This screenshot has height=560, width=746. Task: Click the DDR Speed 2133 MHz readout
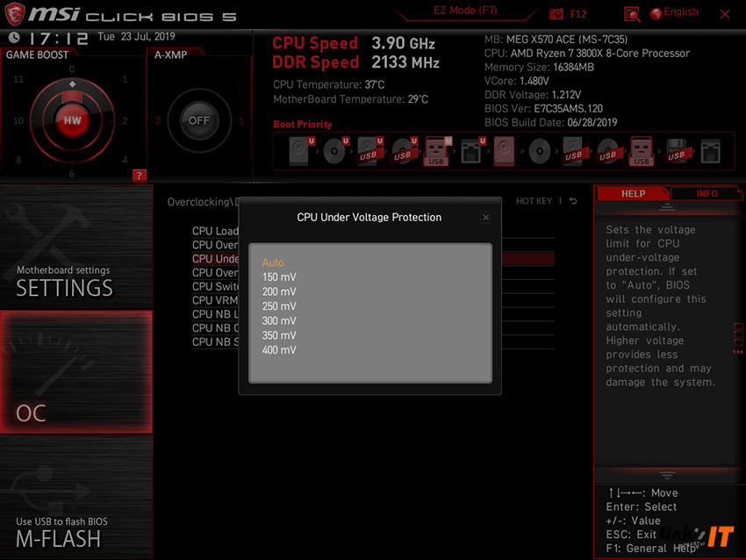[x=355, y=62]
